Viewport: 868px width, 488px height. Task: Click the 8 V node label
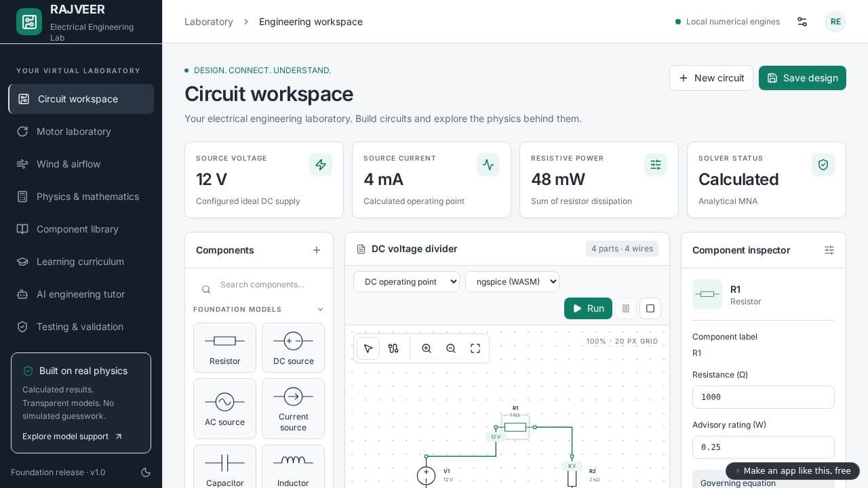[x=572, y=466]
